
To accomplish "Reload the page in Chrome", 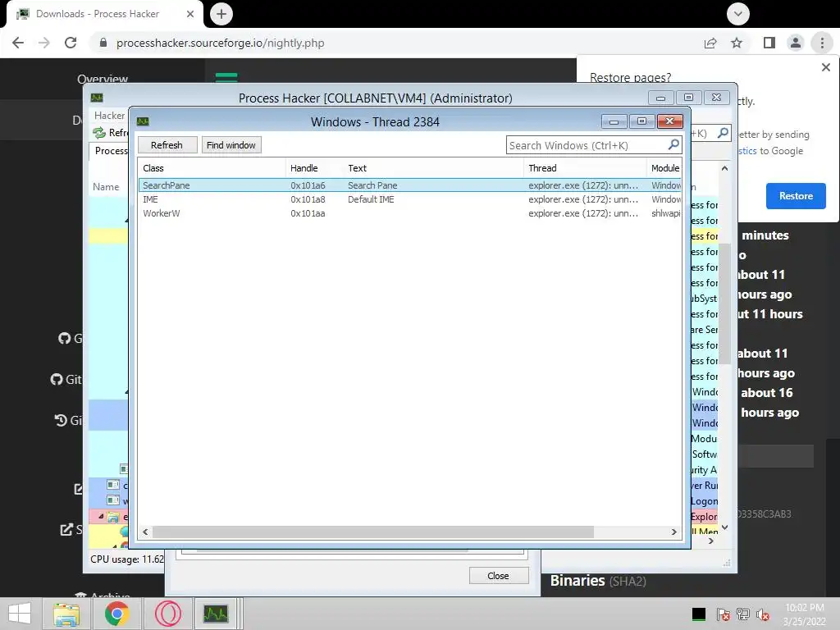I will pos(71,43).
